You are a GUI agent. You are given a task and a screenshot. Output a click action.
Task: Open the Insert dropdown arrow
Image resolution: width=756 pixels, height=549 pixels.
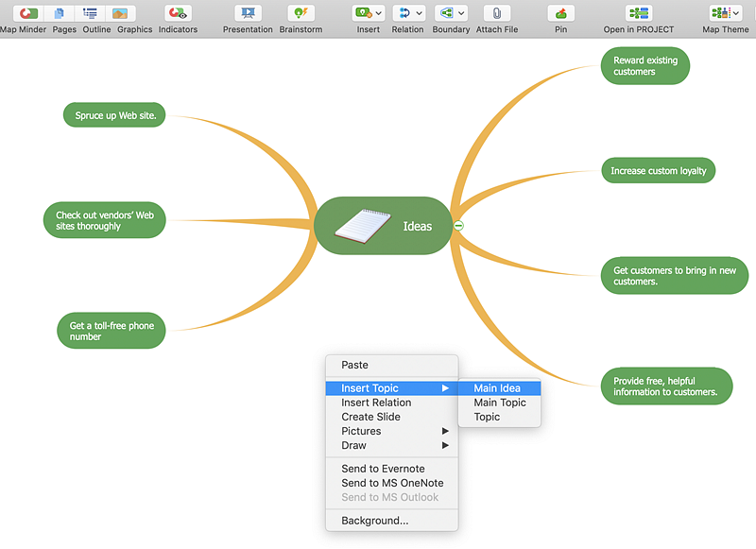[379, 13]
